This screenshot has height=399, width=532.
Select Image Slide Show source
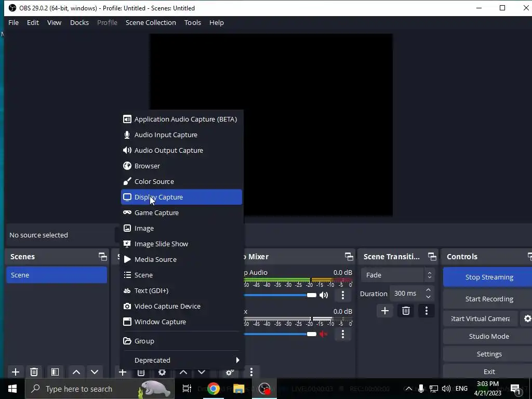pyautogui.click(x=181, y=244)
